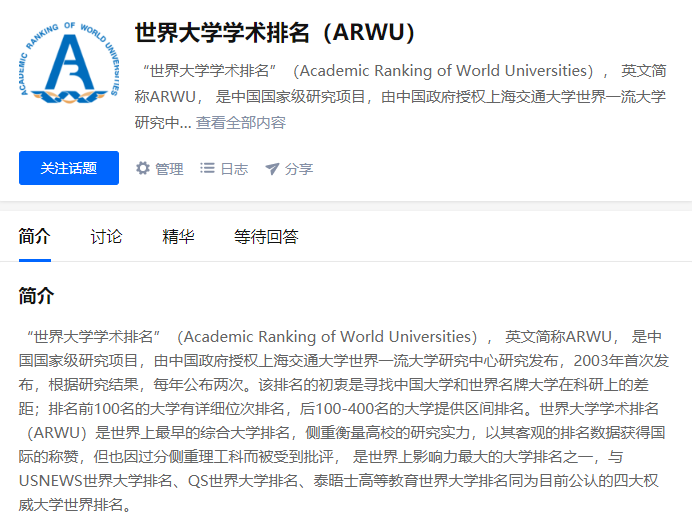Switch to the 讨论 tab
692x519 pixels.
click(x=106, y=237)
